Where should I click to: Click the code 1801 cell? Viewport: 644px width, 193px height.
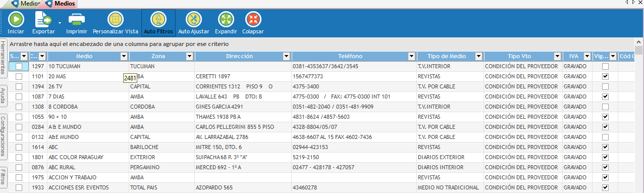coord(38,157)
